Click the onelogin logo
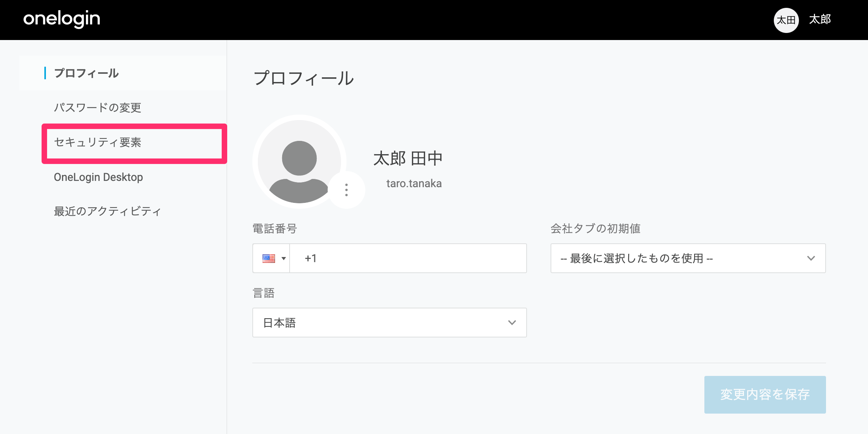The width and height of the screenshot is (868, 434). 62,19
